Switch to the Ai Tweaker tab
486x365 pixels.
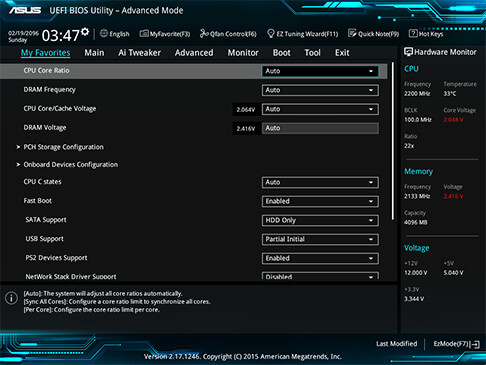[139, 53]
